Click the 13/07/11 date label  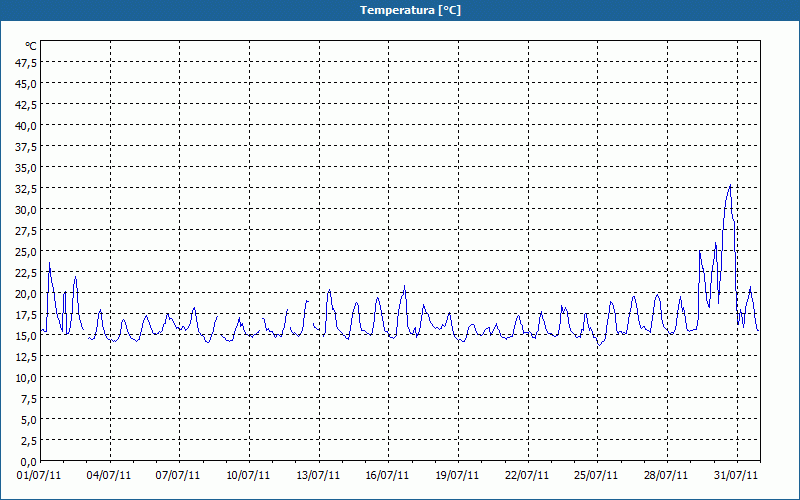click(318, 476)
